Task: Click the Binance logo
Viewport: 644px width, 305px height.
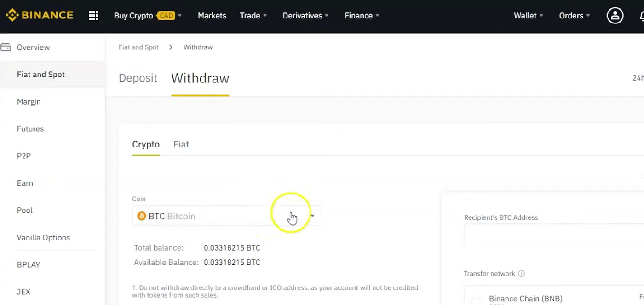Action: [x=39, y=15]
